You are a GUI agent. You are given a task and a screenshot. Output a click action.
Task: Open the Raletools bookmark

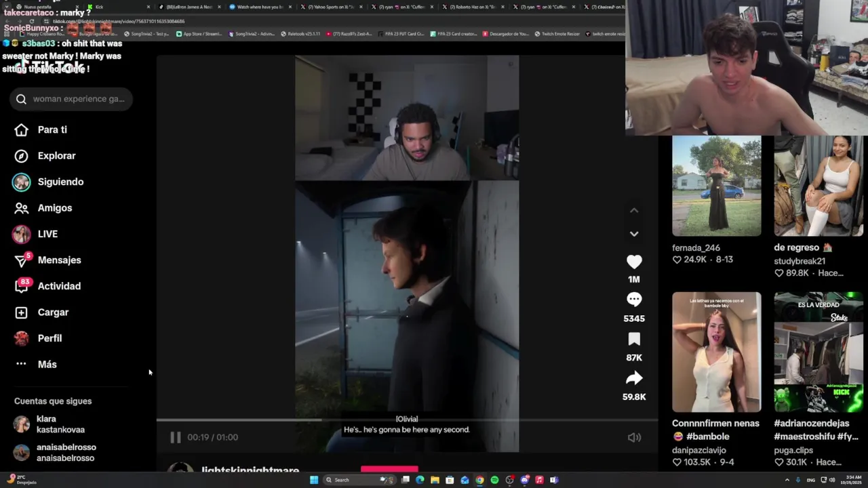(x=300, y=34)
